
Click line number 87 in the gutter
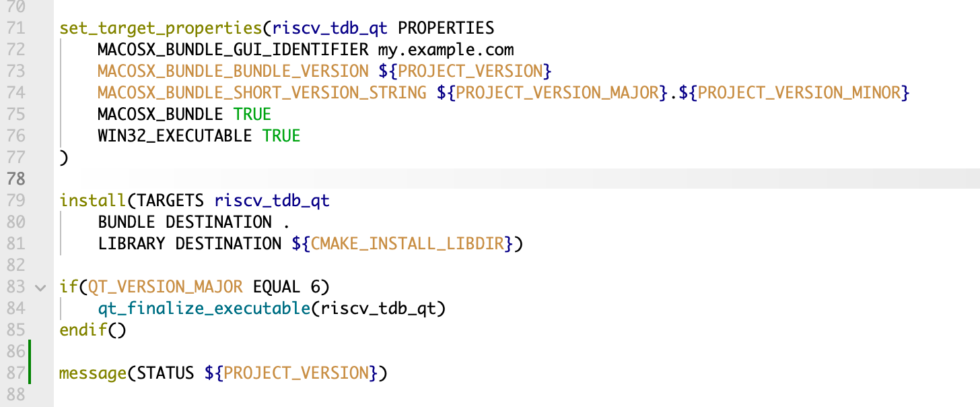15,373
